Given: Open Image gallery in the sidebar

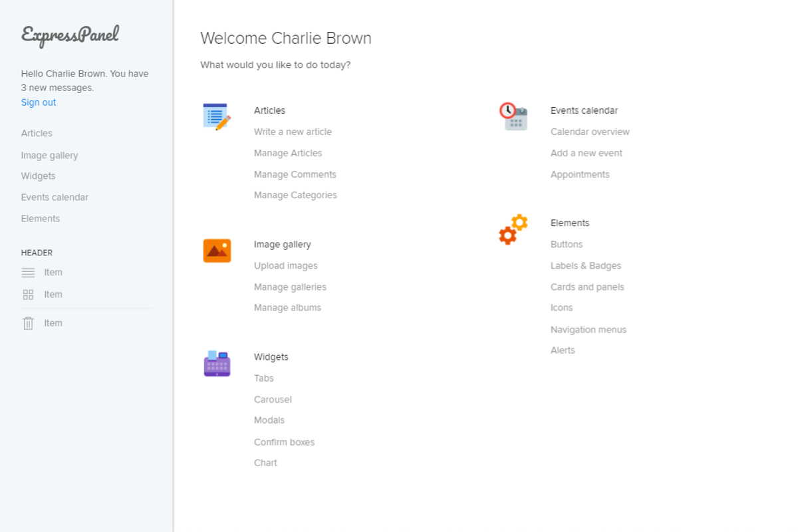Looking at the screenshot, I should [49, 155].
